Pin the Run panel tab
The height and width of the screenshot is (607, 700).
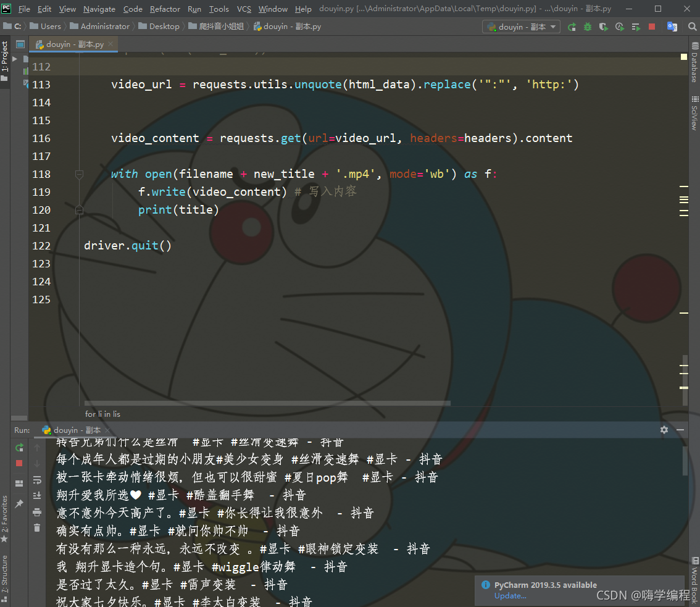point(19,504)
